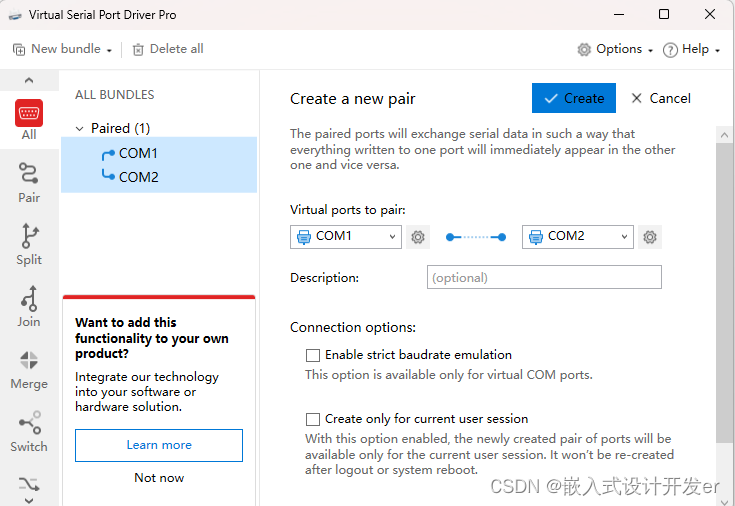Open the New bundle menu
Viewport: 735px width, 506px height.
point(62,49)
